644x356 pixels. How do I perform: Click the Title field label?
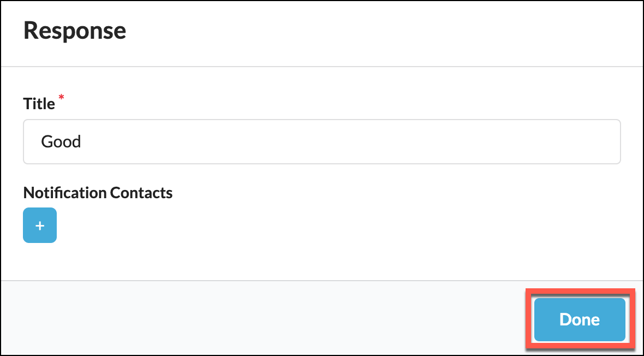[x=39, y=104]
